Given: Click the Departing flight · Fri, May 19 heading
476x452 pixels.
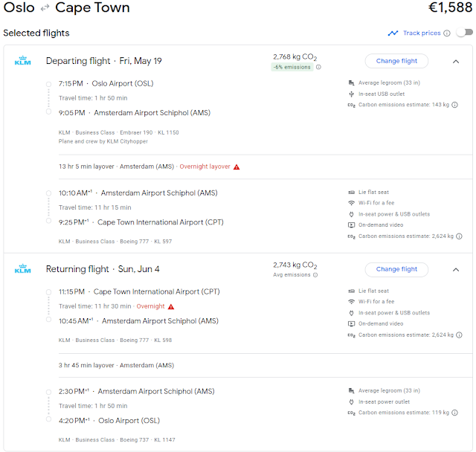Looking at the screenshot, I should tap(104, 61).
